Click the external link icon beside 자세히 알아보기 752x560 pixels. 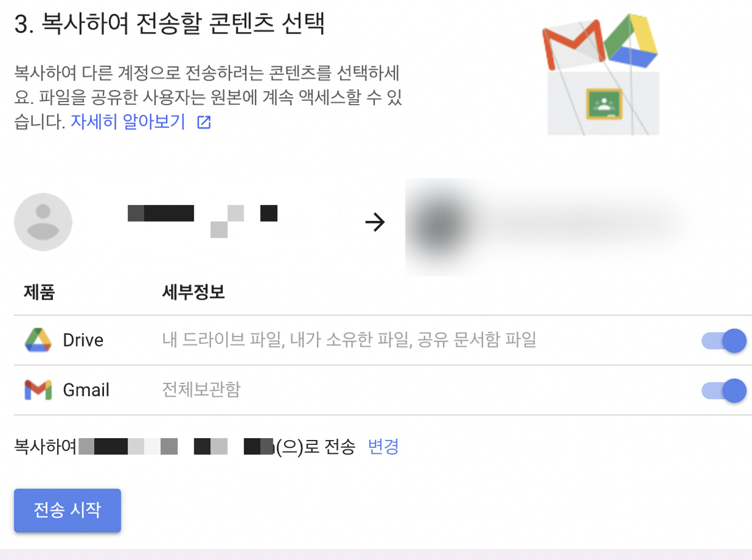pos(204,122)
